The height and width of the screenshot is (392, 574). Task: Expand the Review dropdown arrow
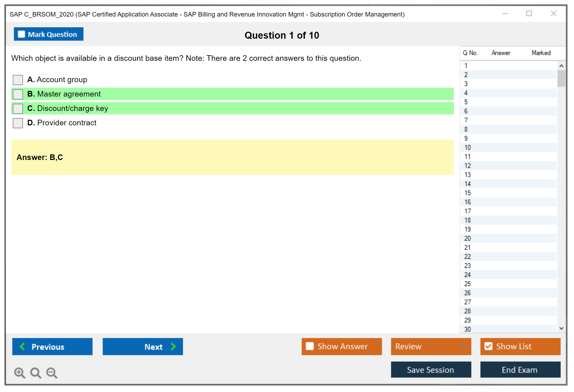click(x=463, y=346)
